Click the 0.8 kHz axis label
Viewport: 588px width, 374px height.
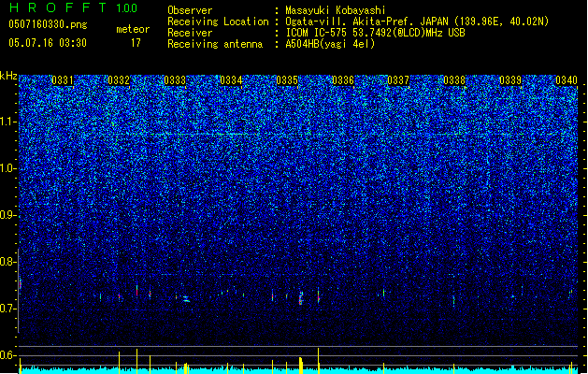(x=8, y=262)
